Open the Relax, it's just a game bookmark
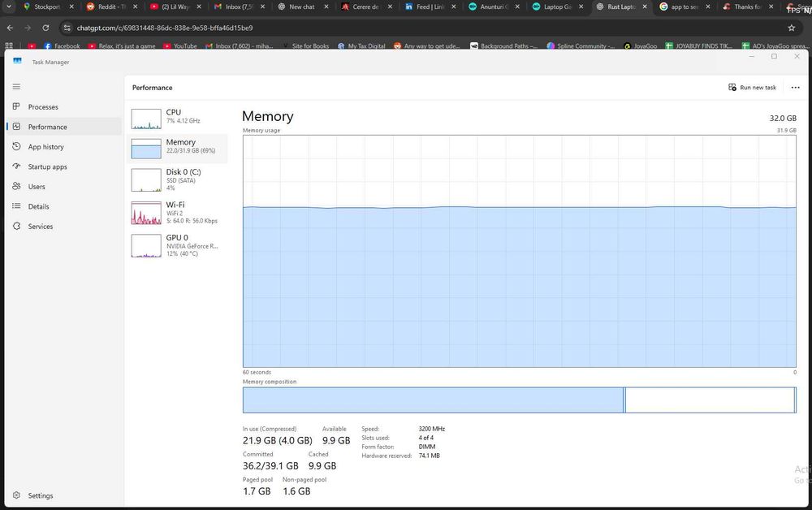 122,46
